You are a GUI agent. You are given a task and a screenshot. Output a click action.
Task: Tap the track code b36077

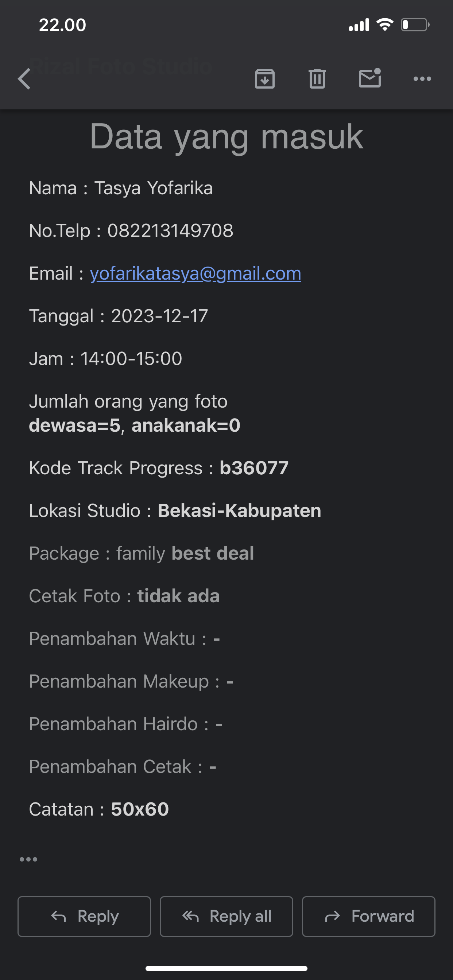254,468
